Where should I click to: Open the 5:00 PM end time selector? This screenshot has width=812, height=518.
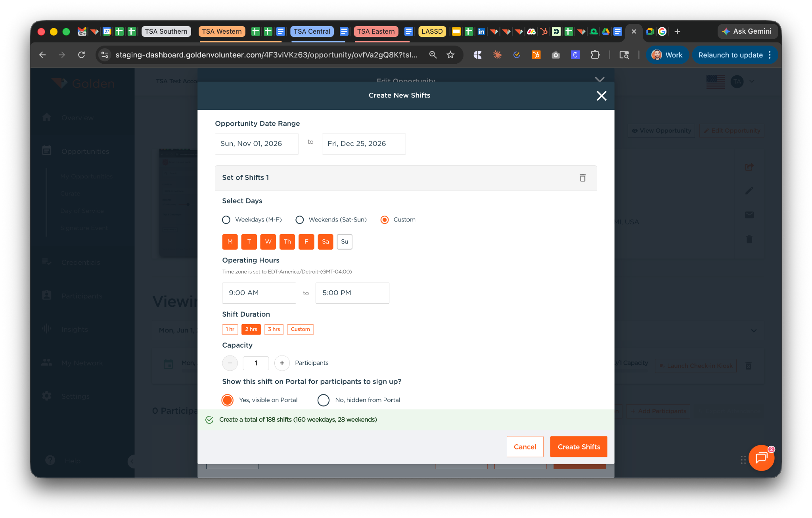pyautogui.click(x=352, y=293)
